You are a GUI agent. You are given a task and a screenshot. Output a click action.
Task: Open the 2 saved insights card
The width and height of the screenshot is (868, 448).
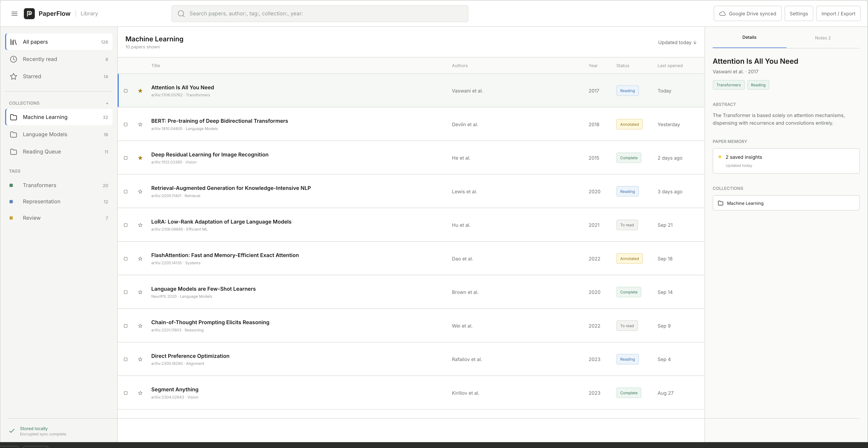(786, 161)
